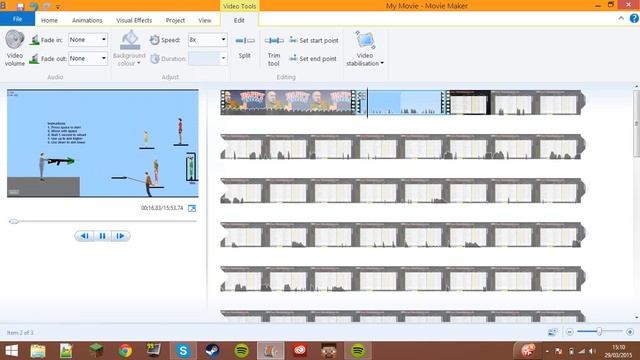The image size is (640, 360).
Task: Change thumbnail size icon in status bar
Action: pos(553,332)
